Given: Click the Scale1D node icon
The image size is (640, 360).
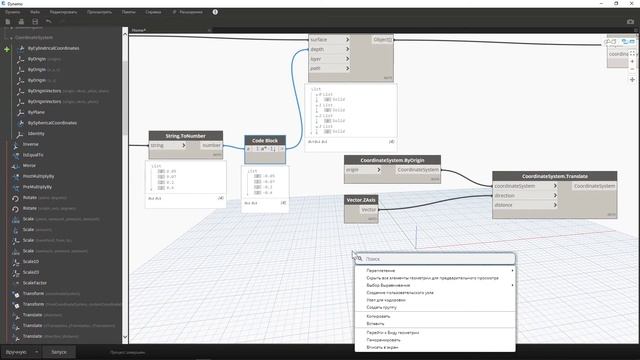Looking at the screenshot, I should click(x=16, y=262).
